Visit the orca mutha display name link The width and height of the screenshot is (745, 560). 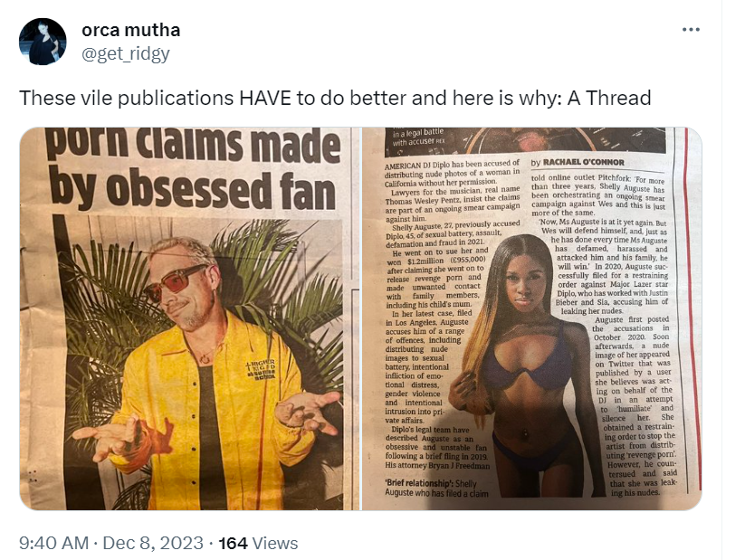tap(131, 30)
